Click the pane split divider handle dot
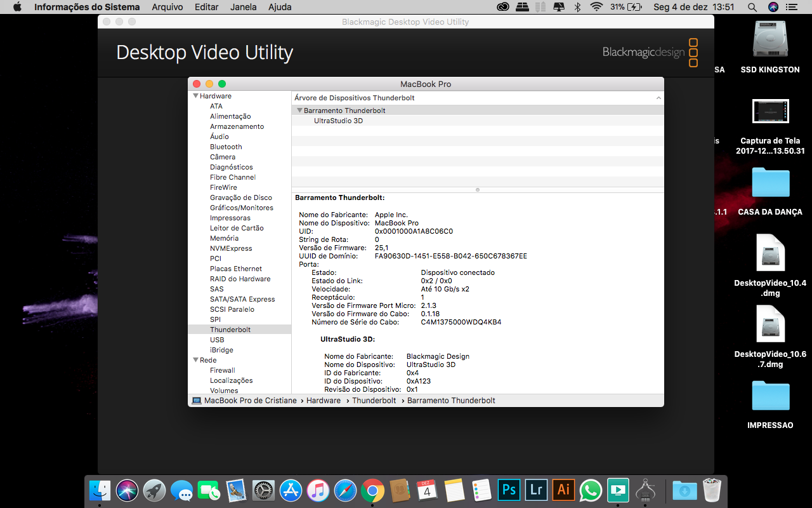The image size is (812, 508). click(x=478, y=189)
